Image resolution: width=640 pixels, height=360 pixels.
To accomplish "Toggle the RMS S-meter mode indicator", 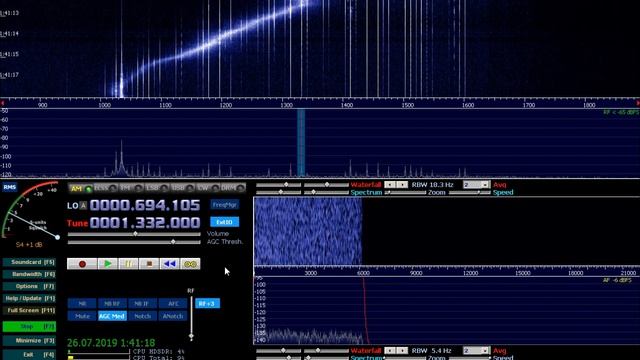I will (x=10, y=187).
